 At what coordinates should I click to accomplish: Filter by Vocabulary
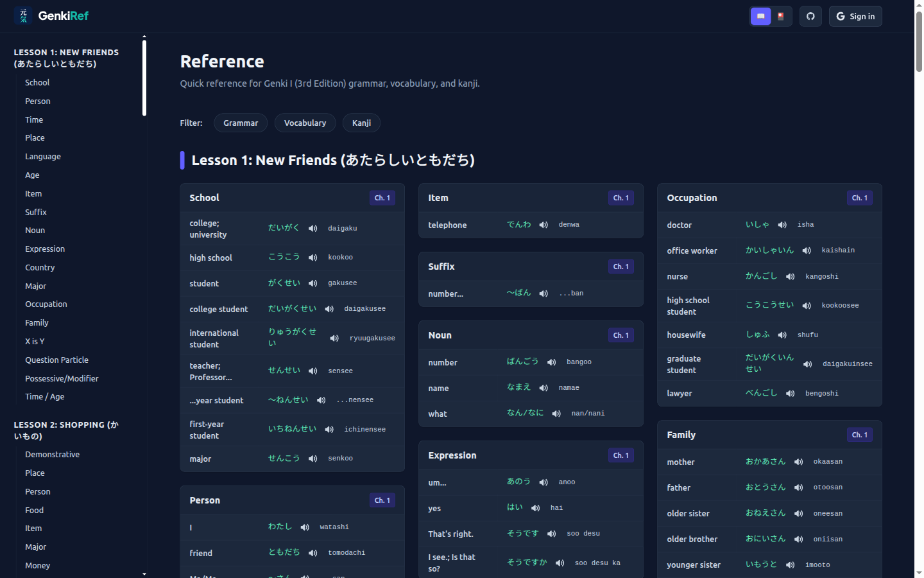[305, 123]
